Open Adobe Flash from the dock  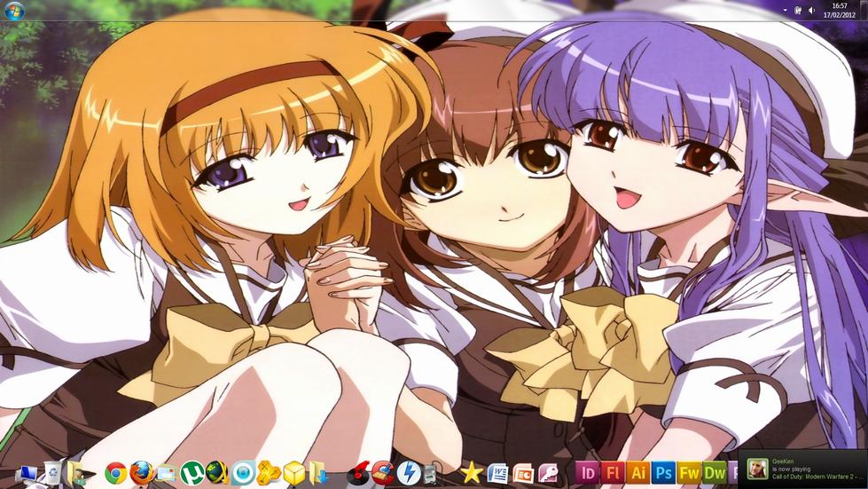[612, 473]
